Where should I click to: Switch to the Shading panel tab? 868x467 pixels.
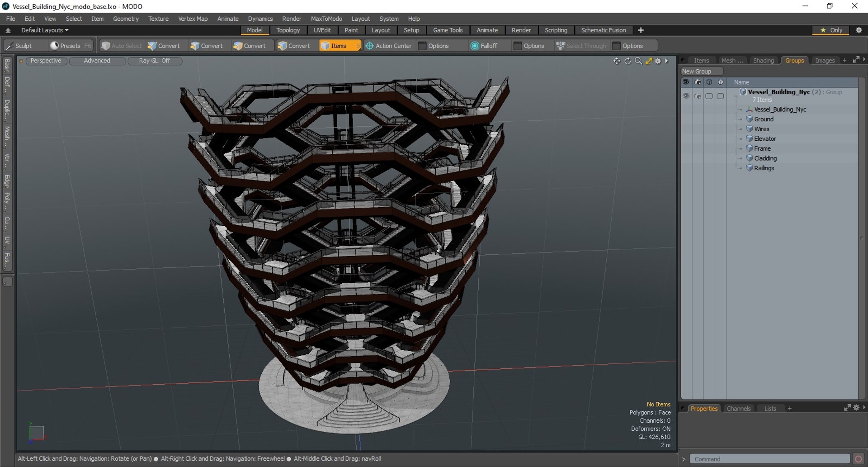tap(763, 60)
